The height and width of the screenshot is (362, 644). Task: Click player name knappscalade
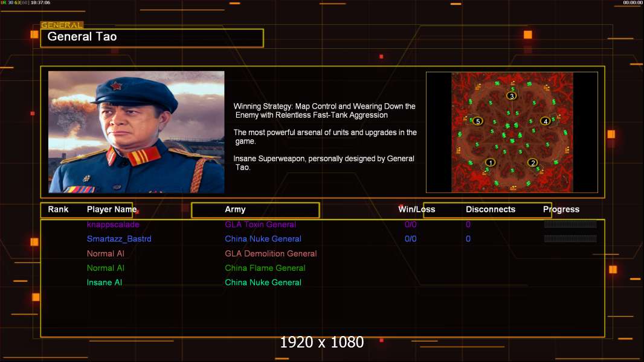click(113, 224)
